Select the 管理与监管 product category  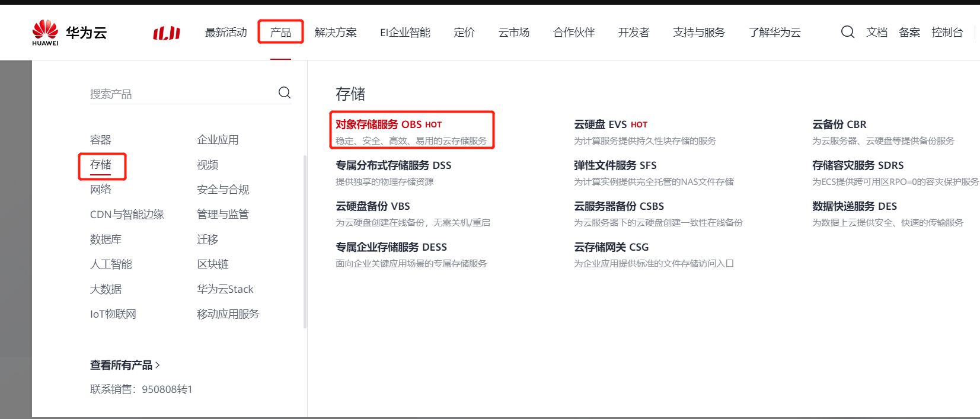[223, 215]
